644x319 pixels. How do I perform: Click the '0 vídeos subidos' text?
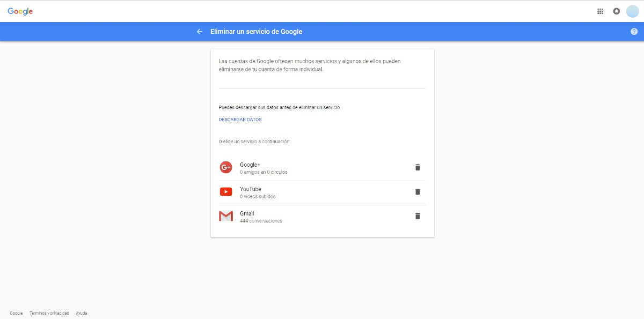(258, 197)
